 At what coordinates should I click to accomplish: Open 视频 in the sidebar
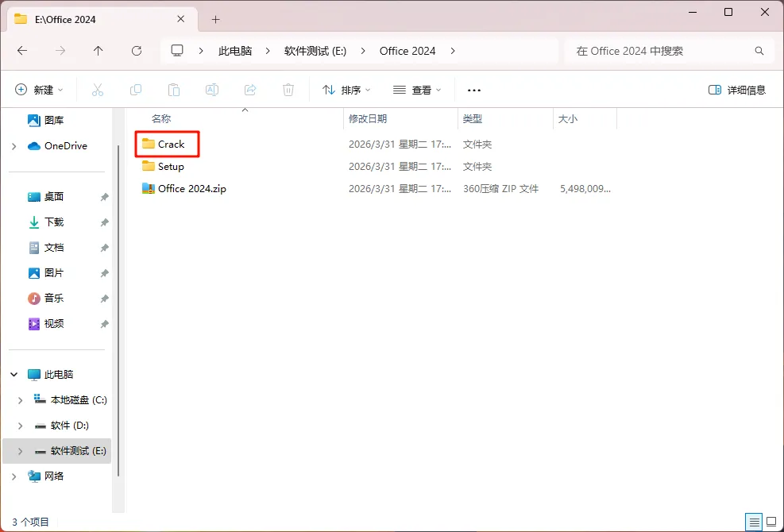click(x=45, y=324)
